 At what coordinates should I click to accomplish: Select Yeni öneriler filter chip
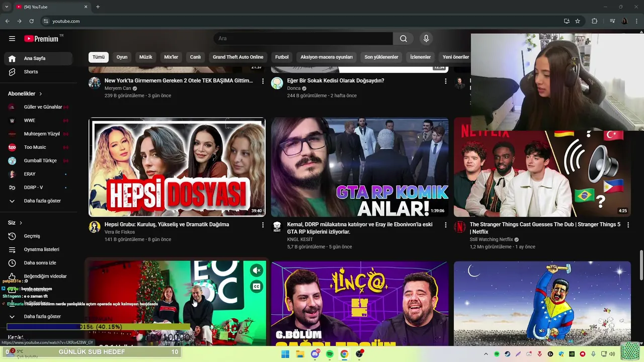point(455,57)
